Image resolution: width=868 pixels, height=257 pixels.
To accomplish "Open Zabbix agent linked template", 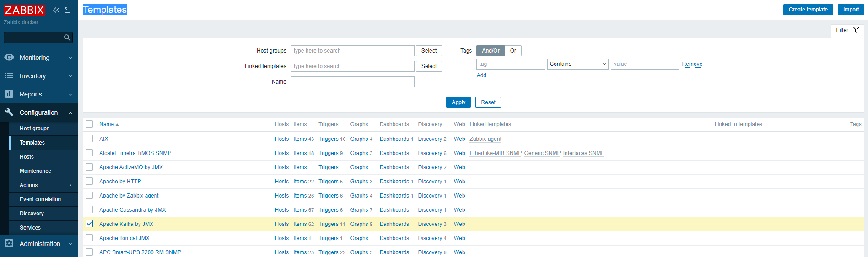I will [485, 139].
